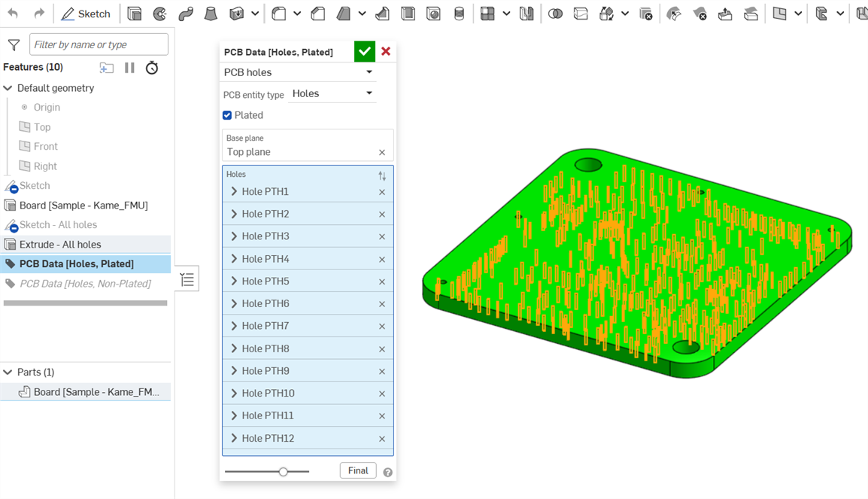The image size is (868, 499).
Task: Show feature regeneration times via the stopwatch icon
Action: 152,68
